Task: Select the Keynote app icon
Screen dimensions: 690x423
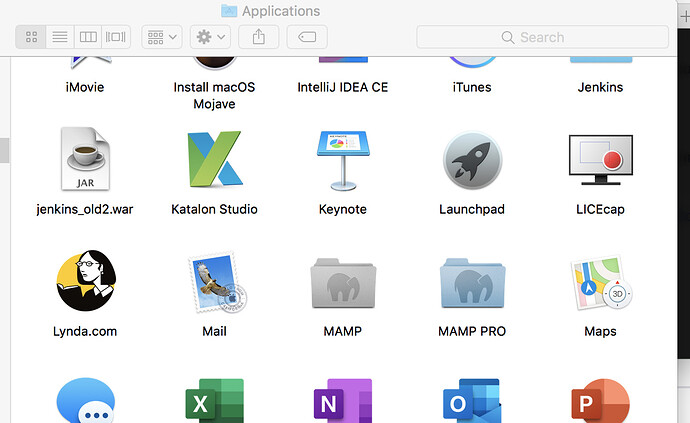Action: [343, 161]
